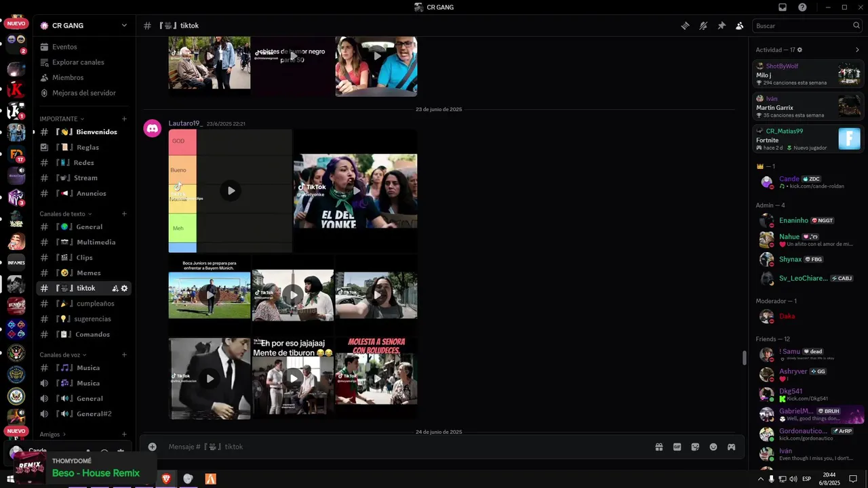The width and height of the screenshot is (868, 488).
Task: Open the Bienvenidos channel
Action: [x=83, y=132]
